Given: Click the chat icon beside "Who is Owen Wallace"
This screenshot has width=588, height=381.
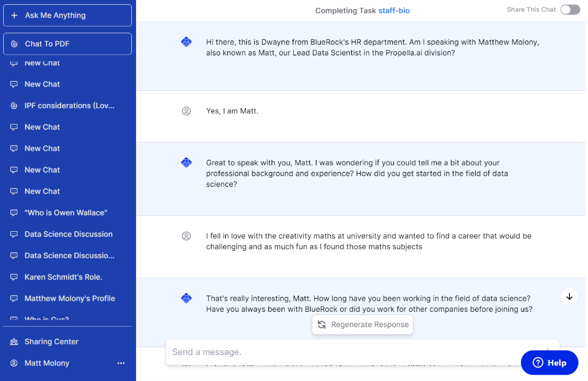Looking at the screenshot, I should [14, 213].
